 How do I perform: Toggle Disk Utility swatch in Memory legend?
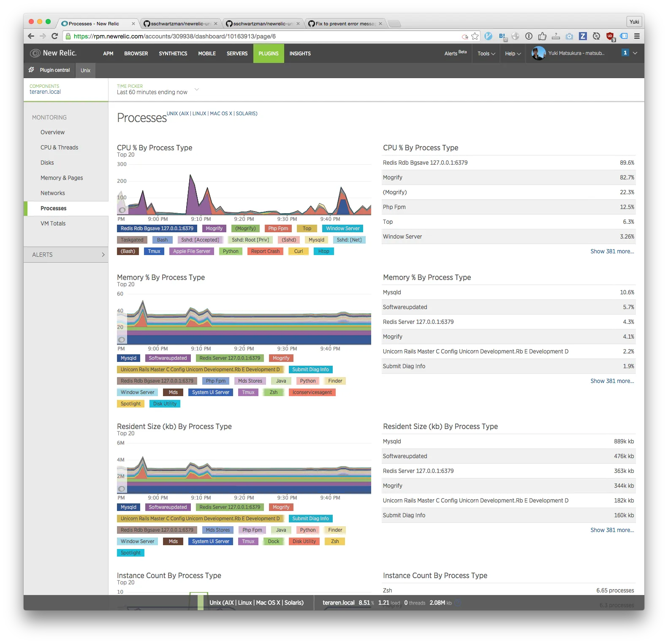165,404
